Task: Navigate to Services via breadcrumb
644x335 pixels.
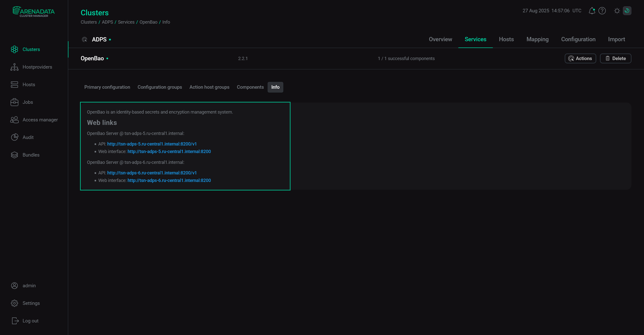Action: click(x=126, y=22)
